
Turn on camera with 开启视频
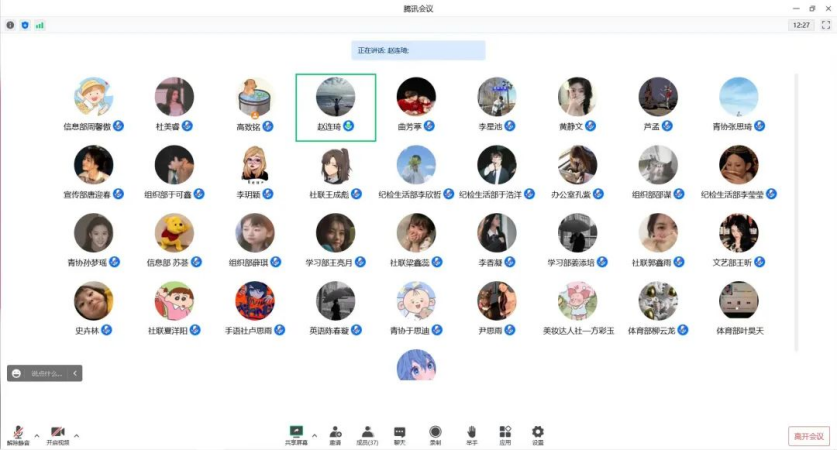click(58, 432)
